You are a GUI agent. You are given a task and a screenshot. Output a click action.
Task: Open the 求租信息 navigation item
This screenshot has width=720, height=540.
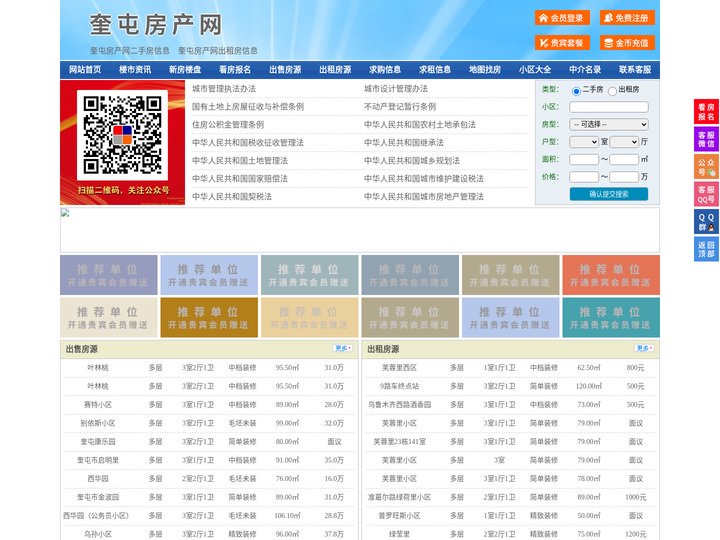tap(435, 70)
